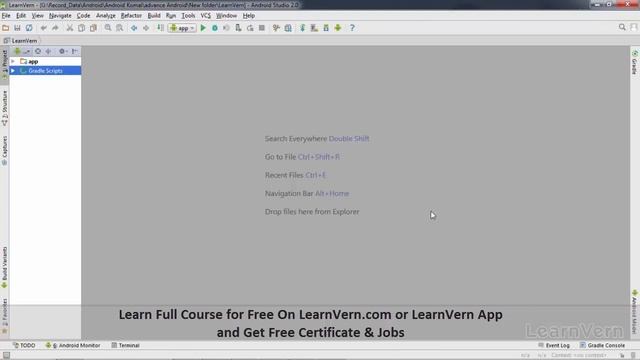Viewport: 640px width, 360px height.
Task: Open the Run menu
Action: [x=171, y=16]
